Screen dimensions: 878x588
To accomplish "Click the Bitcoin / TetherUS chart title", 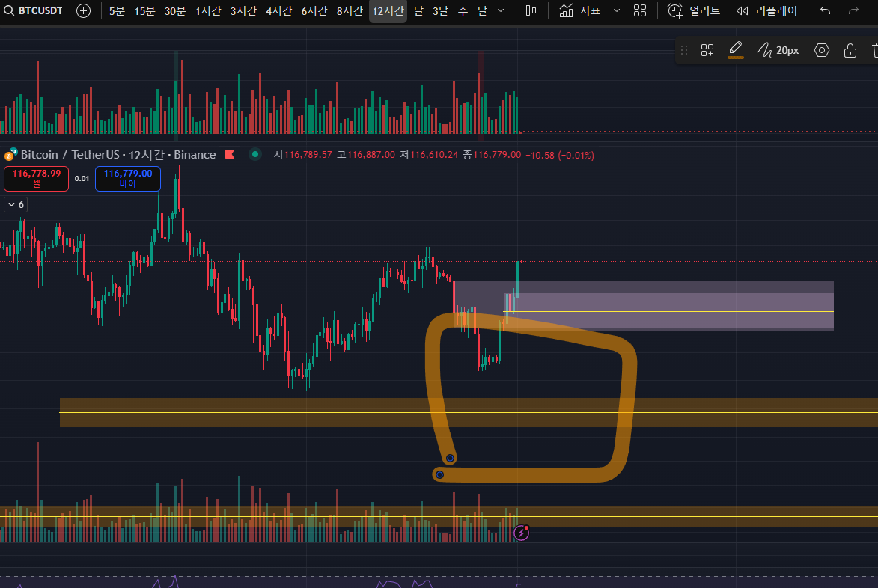I will coord(118,154).
